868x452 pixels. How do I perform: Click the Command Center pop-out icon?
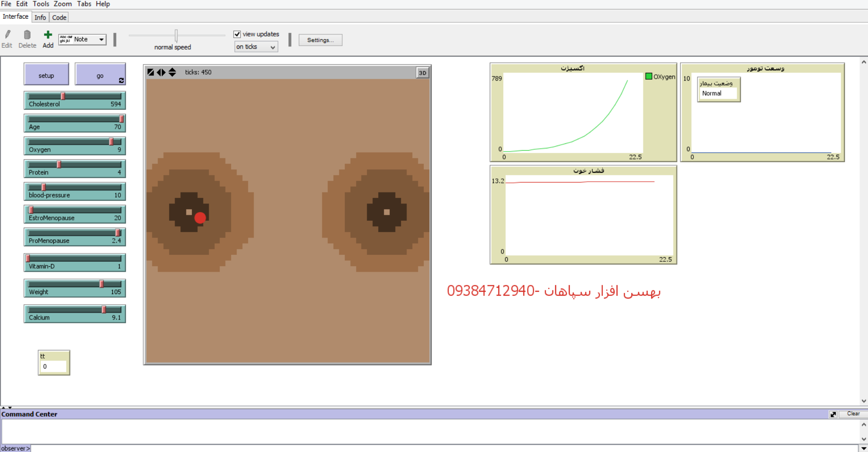click(833, 414)
